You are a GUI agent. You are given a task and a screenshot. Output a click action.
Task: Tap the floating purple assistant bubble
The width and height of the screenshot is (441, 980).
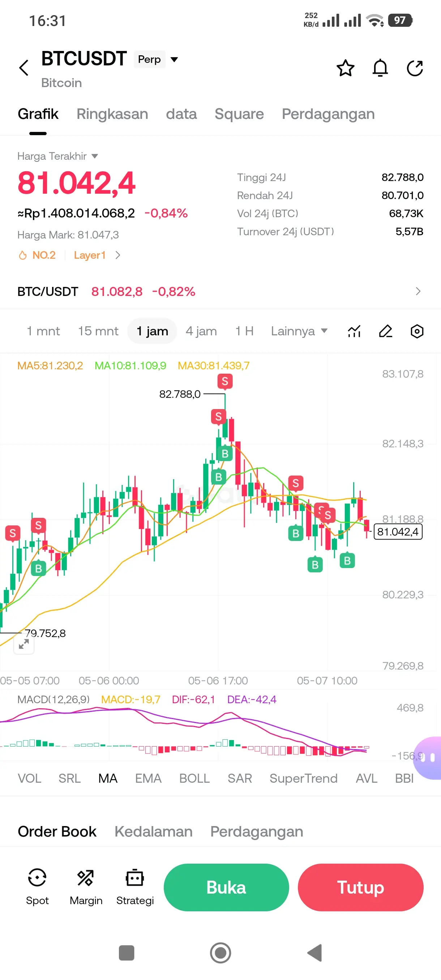tap(428, 758)
